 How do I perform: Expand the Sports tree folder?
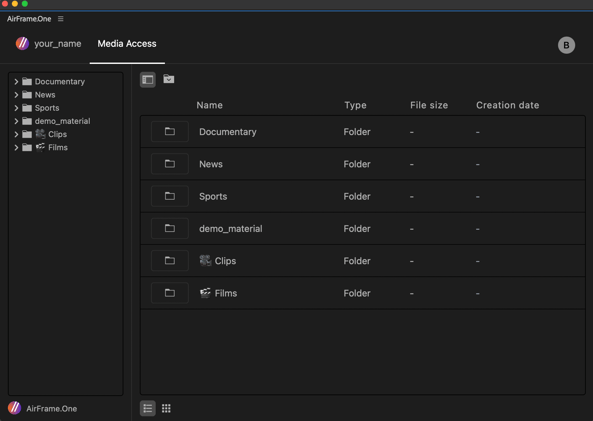[x=16, y=108]
